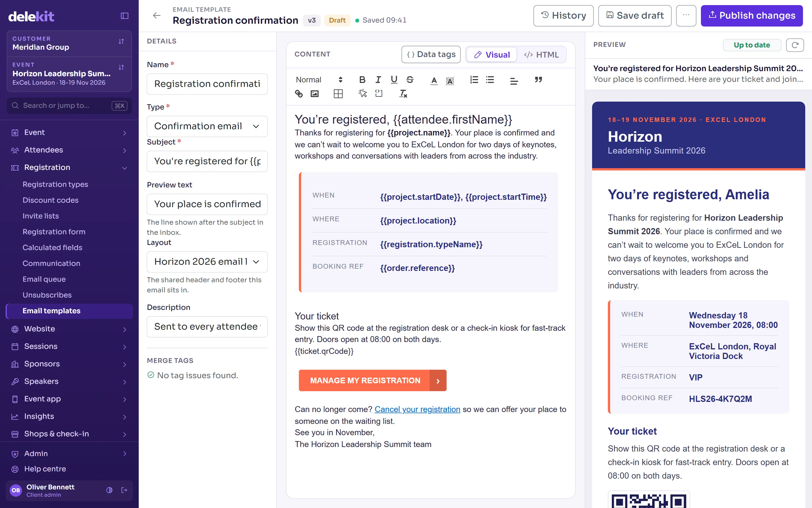The width and height of the screenshot is (812, 508).
Task: Insert a bulleted list
Action: [490, 80]
